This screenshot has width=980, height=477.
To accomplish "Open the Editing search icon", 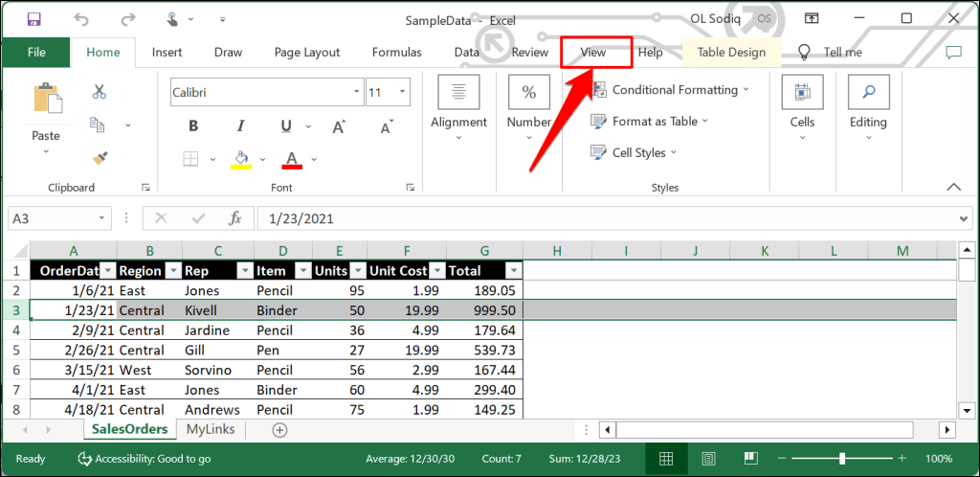I will coord(869,92).
